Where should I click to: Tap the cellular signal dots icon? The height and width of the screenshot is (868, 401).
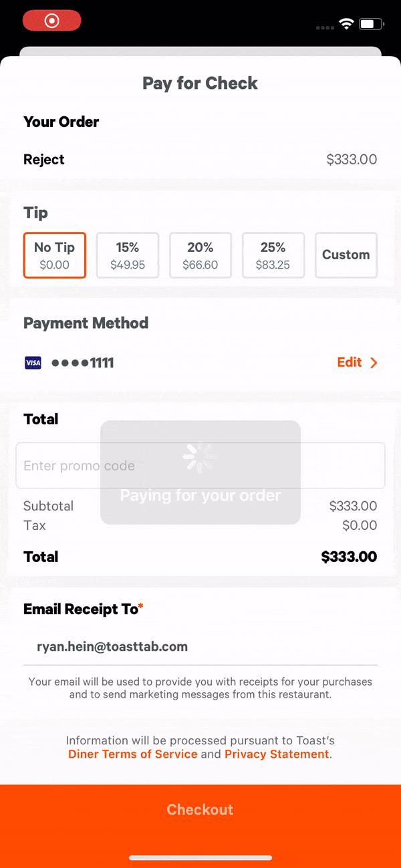(x=325, y=28)
